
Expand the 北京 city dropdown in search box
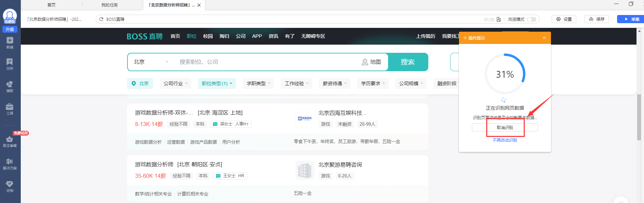tap(151, 62)
